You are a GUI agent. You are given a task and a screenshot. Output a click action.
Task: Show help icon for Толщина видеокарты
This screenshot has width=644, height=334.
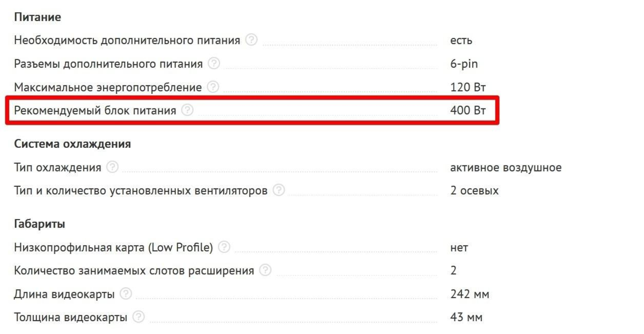click(138, 317)
